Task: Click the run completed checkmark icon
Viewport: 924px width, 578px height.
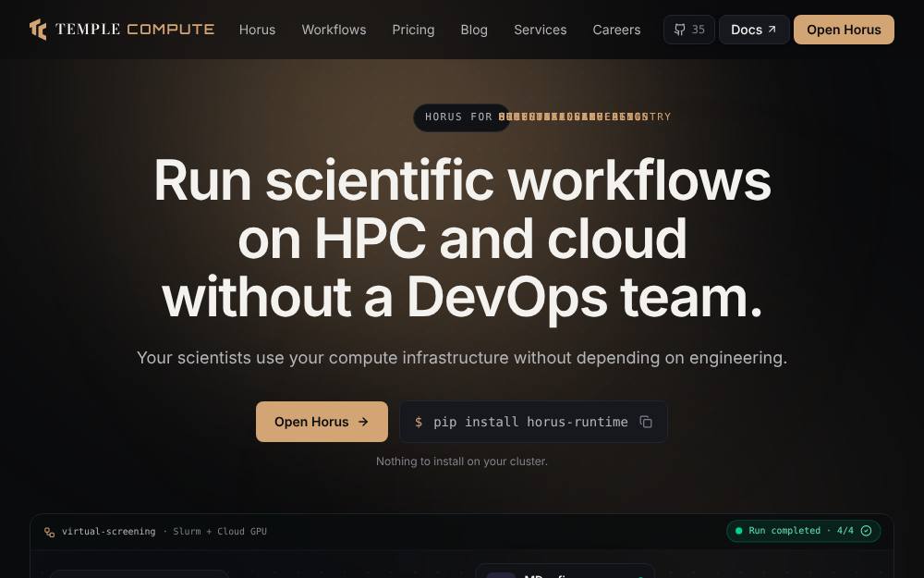Action: point(867,531)
